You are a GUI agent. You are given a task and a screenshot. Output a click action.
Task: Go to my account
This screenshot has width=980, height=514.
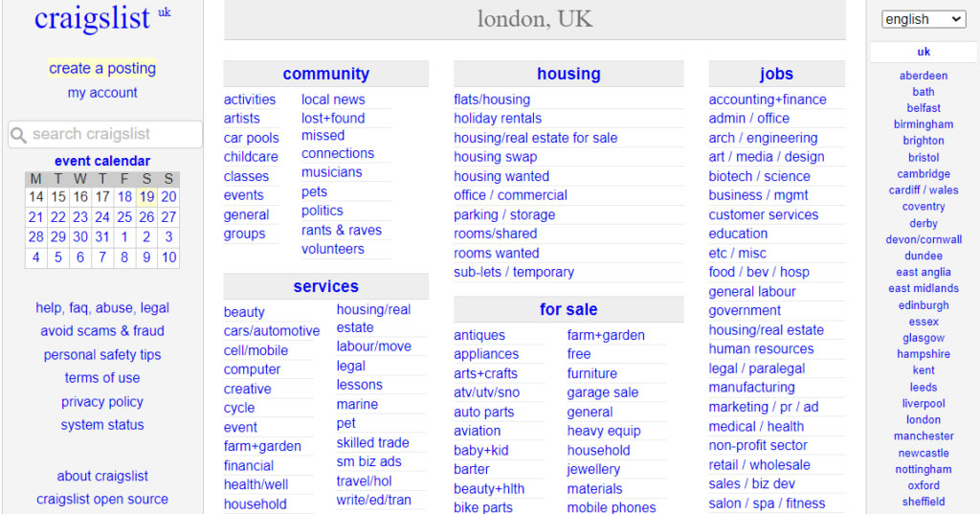click(102, 93)
